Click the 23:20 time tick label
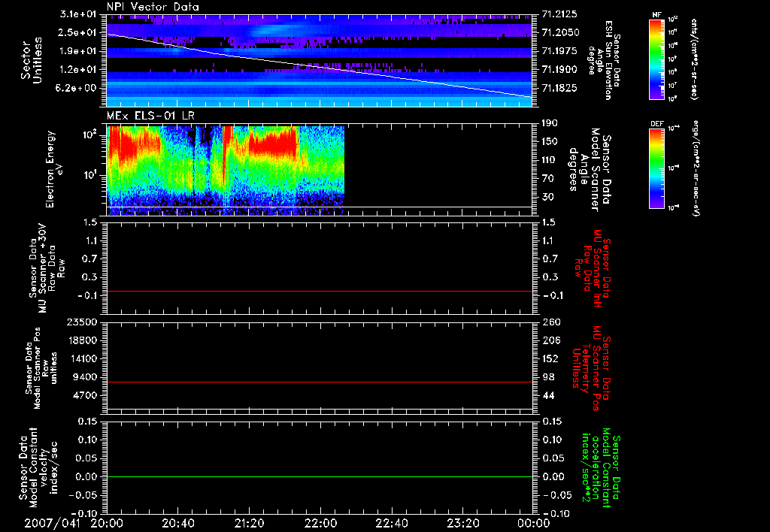770x532 pixels. click(x=463, y=523)
